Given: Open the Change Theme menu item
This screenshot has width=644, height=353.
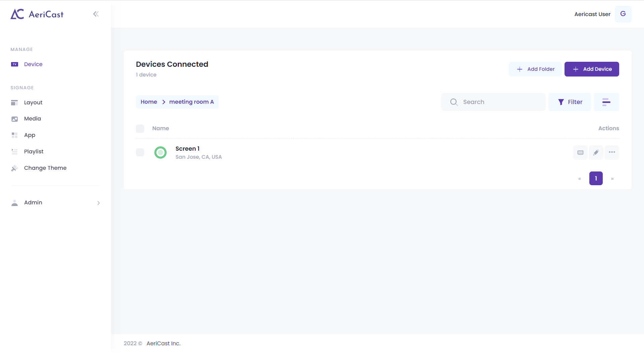Looking at the screenshot, I should [x=45, y=168].
